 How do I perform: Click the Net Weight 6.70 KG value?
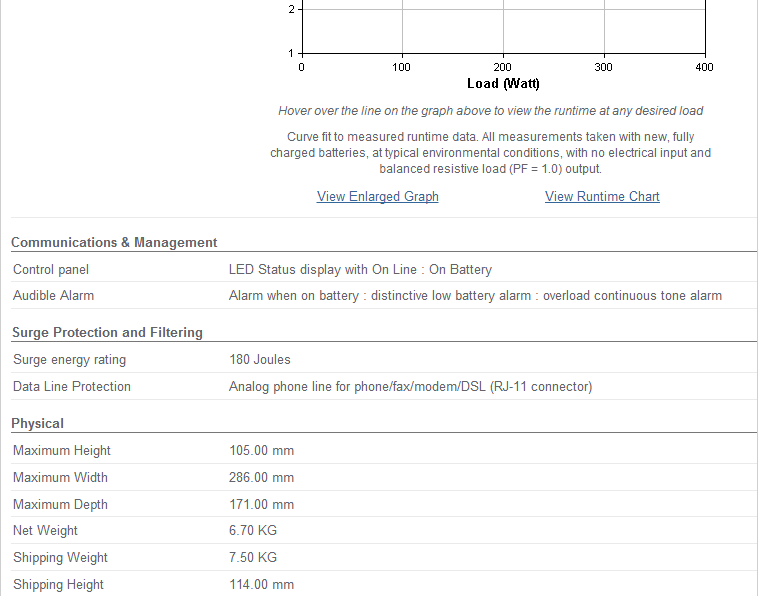pyautogui.click(x=253, y=531)
